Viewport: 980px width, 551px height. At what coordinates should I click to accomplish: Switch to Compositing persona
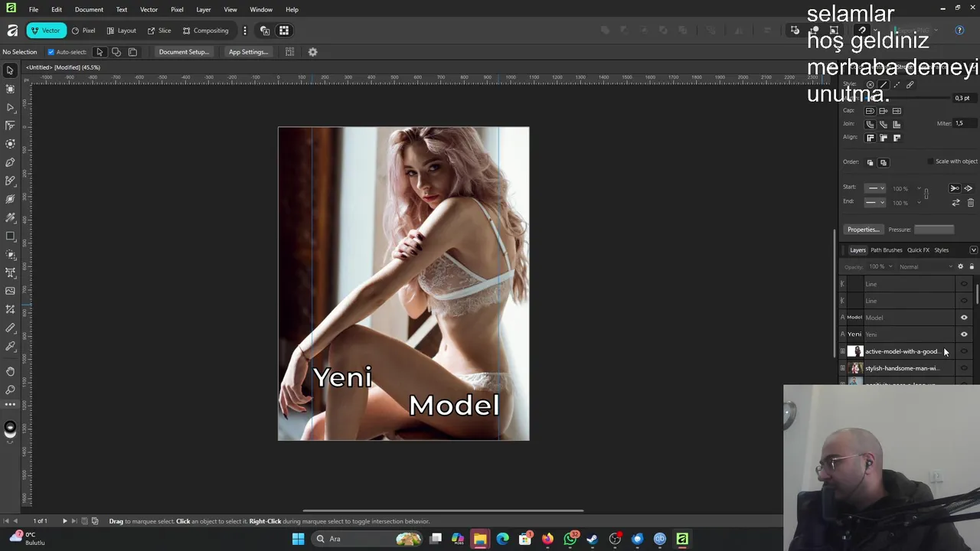205,31
